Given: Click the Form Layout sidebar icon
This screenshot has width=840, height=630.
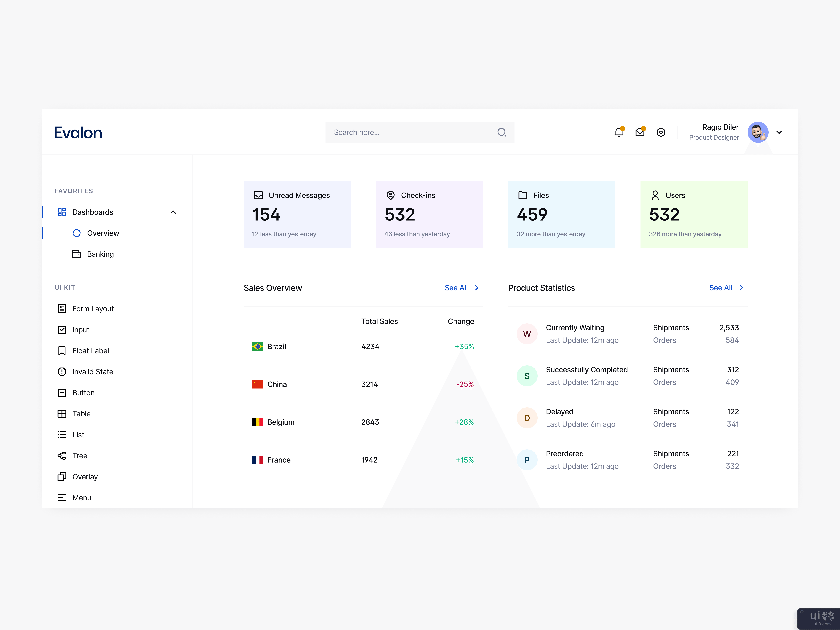Looking at the screenshot, I should pyautogui.click(x=62, y=309).
